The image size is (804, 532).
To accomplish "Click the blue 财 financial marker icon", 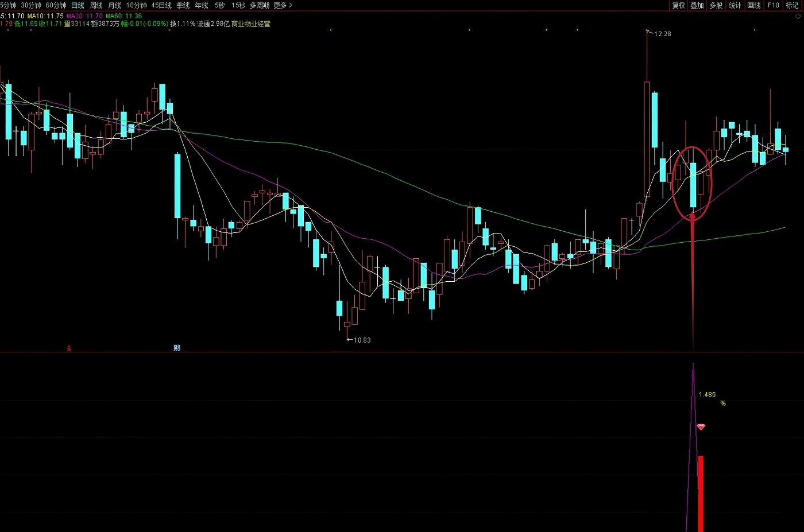I will tap(177, 348).
